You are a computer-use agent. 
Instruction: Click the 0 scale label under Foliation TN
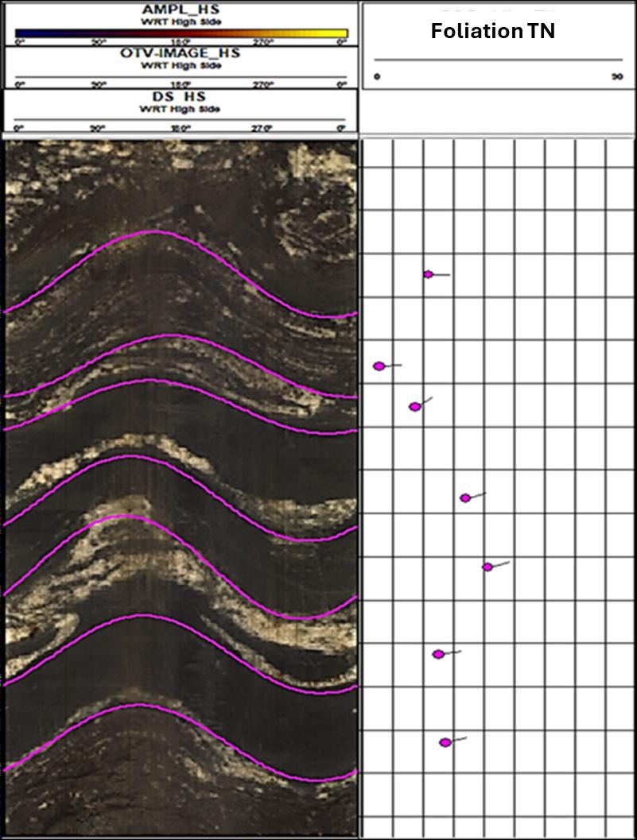point(377,76)
